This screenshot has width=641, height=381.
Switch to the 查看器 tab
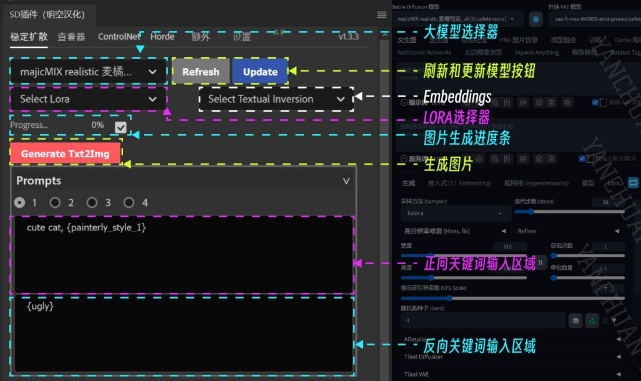(71, 37)
